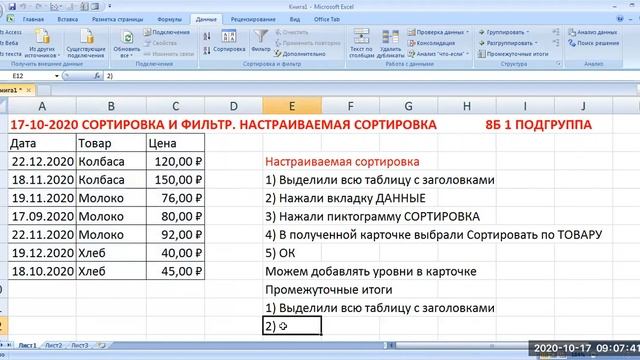Click the Товар header cell
This screenshot has width=640, height=360.
click(111, 143)
